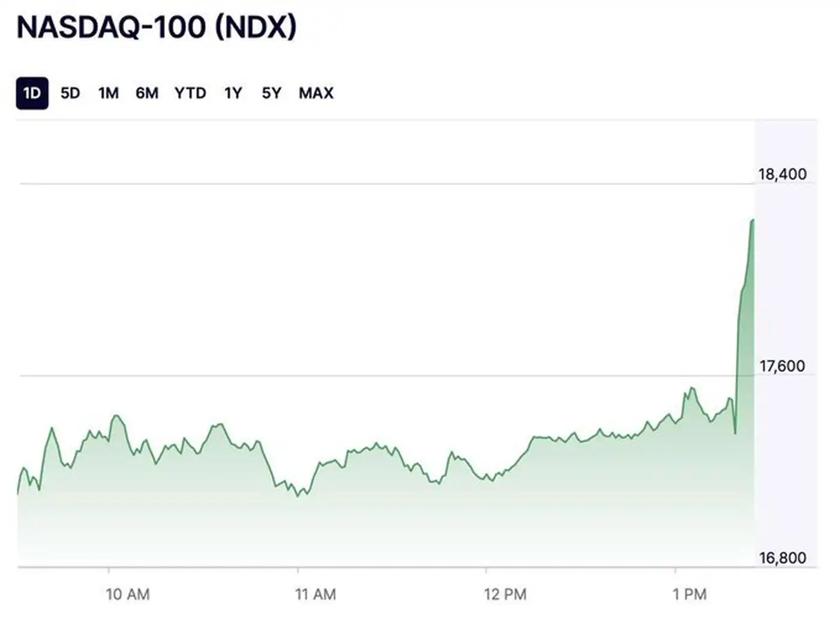Show the 1M chart view
This screenshot has height=619, width=840.
[109, 93]
